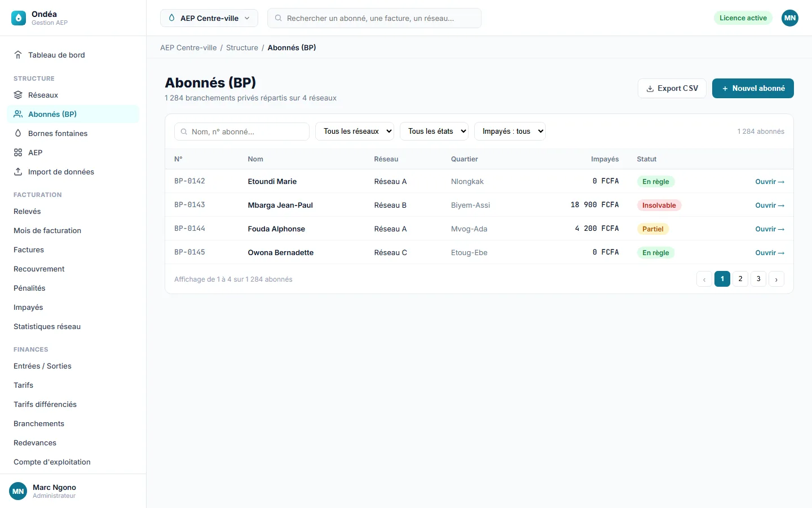
Task: Click the global search field
Action: click(x=374, y=18)
